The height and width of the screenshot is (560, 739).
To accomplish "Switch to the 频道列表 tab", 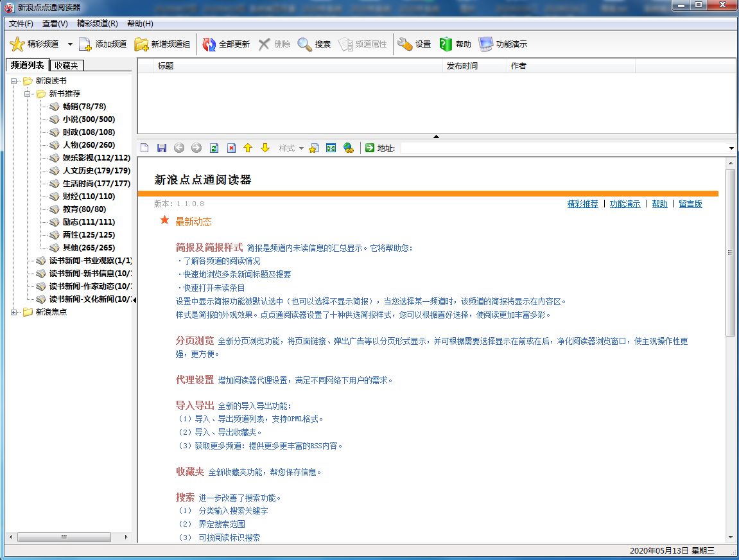I will [x=28, y=65].
